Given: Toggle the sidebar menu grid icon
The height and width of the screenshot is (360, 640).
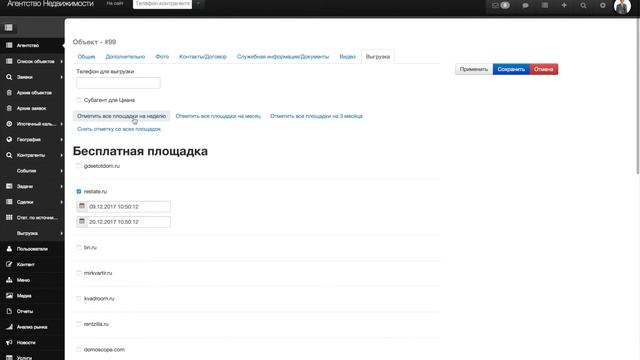Looking at the screenshot, I should [x=9, y=28].
